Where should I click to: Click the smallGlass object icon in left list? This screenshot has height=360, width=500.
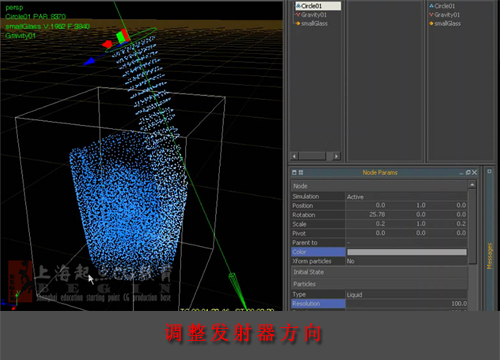coord(298,23)
